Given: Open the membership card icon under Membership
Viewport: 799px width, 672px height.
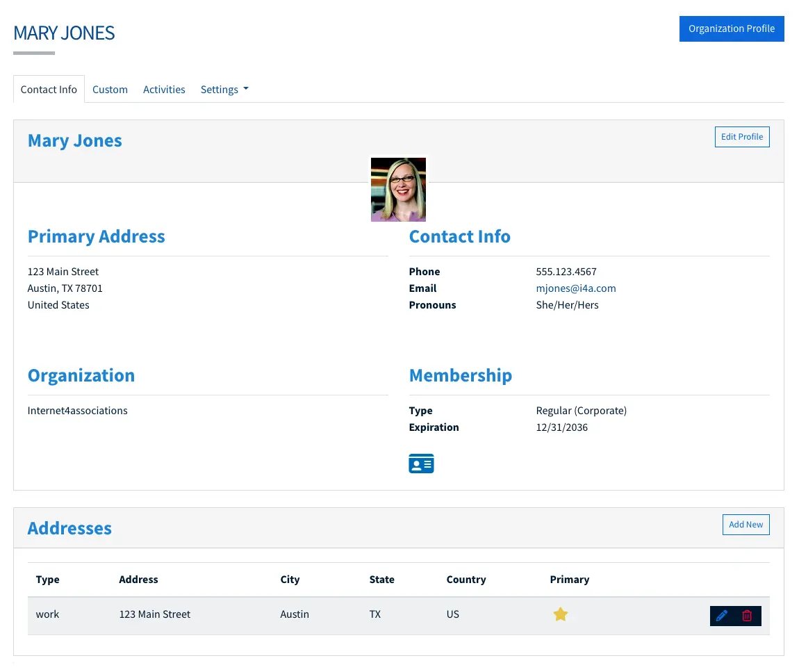Looking at the screenshot, I should [421, 463].
